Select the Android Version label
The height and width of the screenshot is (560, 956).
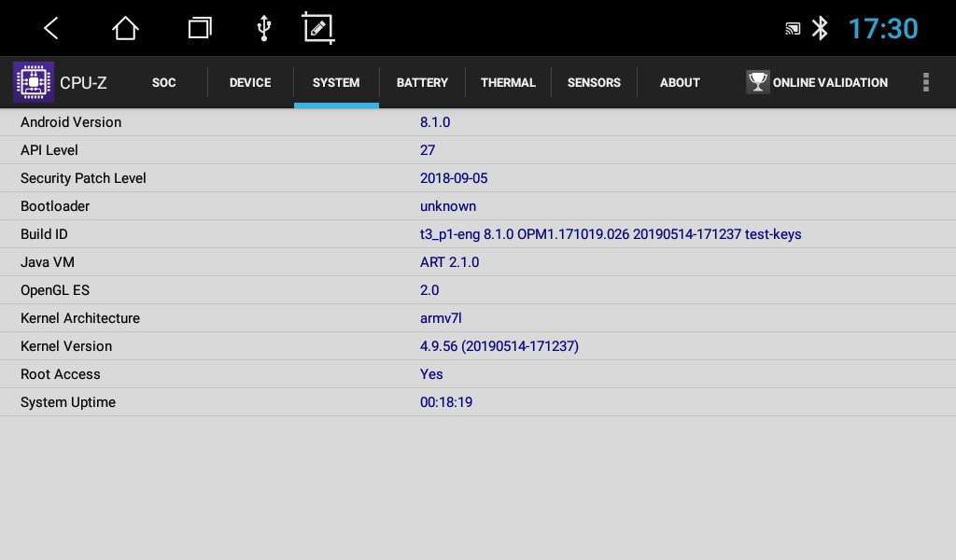[x=71, y=122]
